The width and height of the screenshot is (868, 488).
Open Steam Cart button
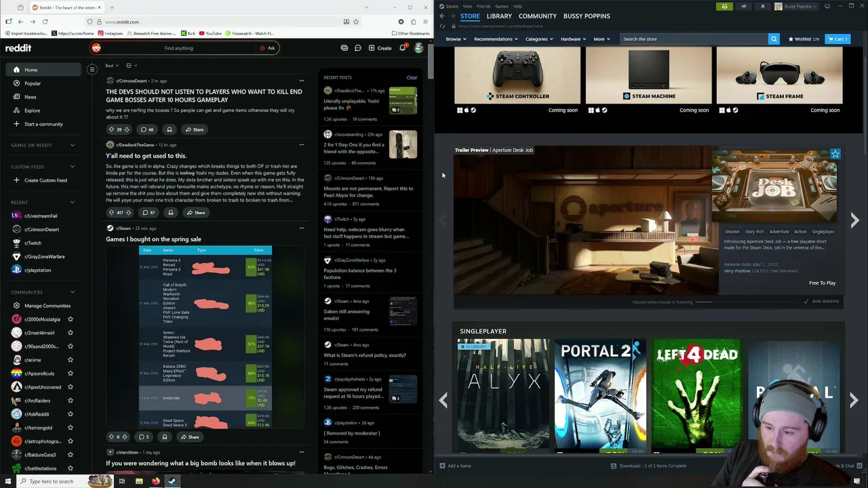click(x=837, y=39)
